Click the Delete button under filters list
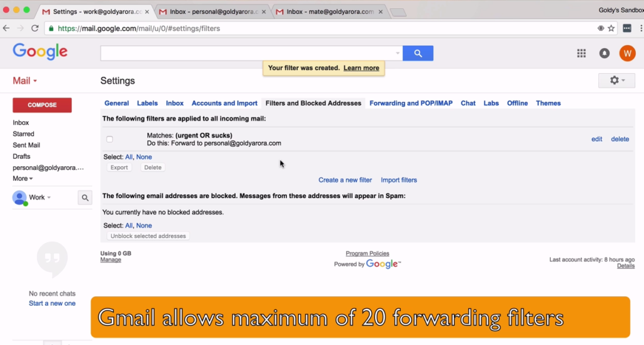 (x=153, y=167)
